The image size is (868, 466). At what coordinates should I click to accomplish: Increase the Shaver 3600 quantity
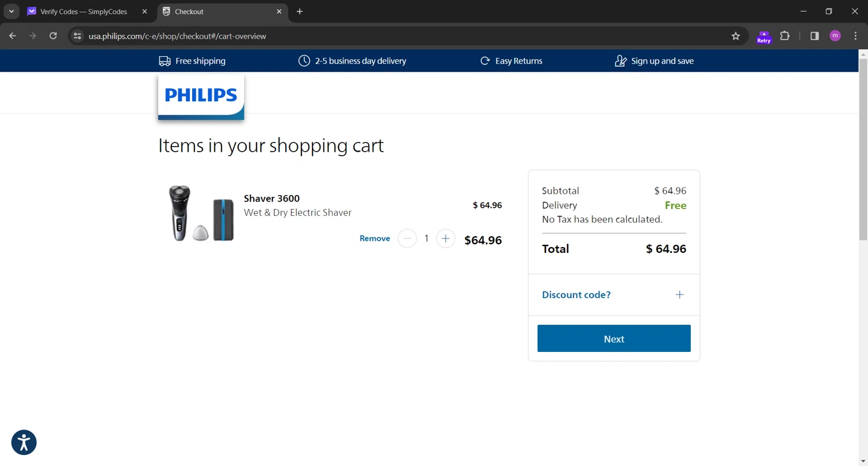(446, 238)
